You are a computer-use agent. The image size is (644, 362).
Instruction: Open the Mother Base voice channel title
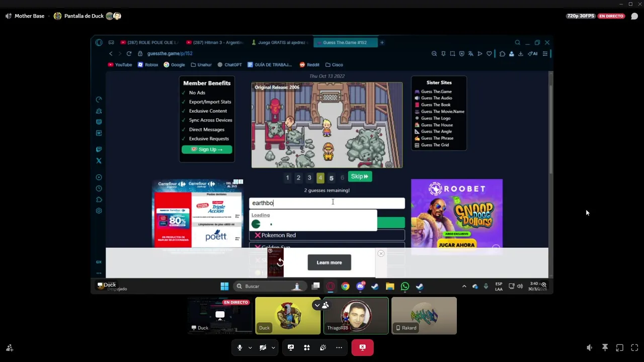coord(29,16)
